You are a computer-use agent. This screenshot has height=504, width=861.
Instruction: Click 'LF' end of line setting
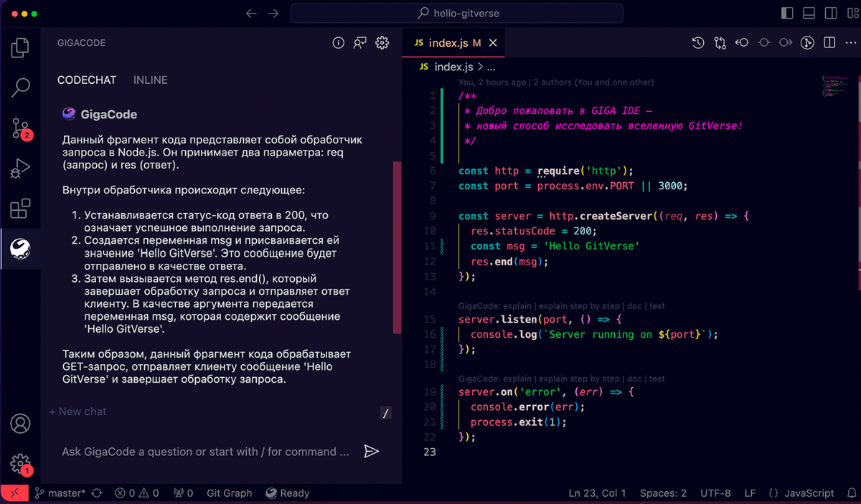tap(750, 493)
